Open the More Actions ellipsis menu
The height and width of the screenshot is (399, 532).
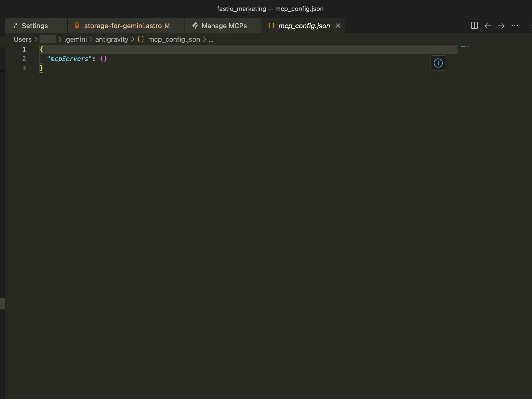click(515, 26)
